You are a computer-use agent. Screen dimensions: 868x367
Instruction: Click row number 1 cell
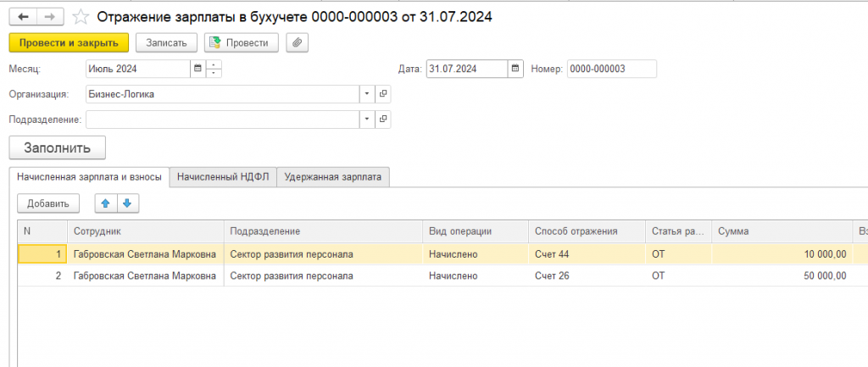coord(42,254)
